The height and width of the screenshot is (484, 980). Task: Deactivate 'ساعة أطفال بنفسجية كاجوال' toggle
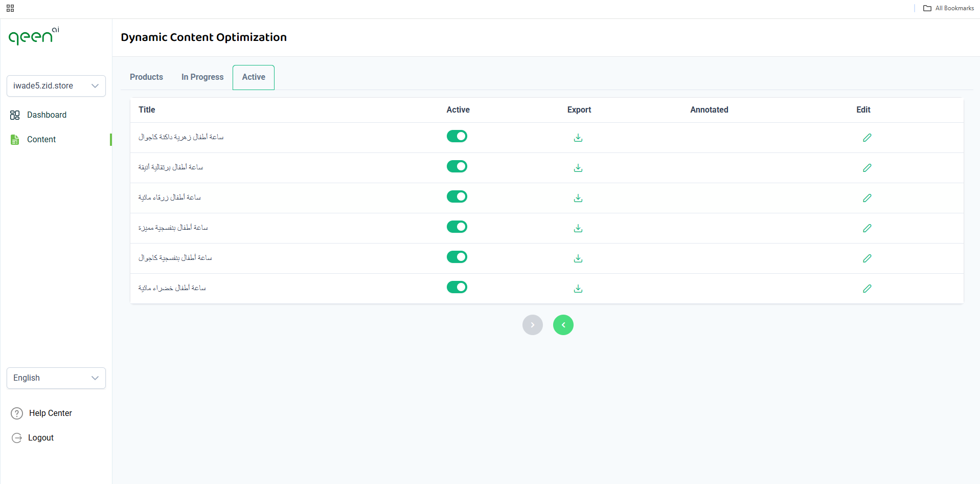pos(457,257)
